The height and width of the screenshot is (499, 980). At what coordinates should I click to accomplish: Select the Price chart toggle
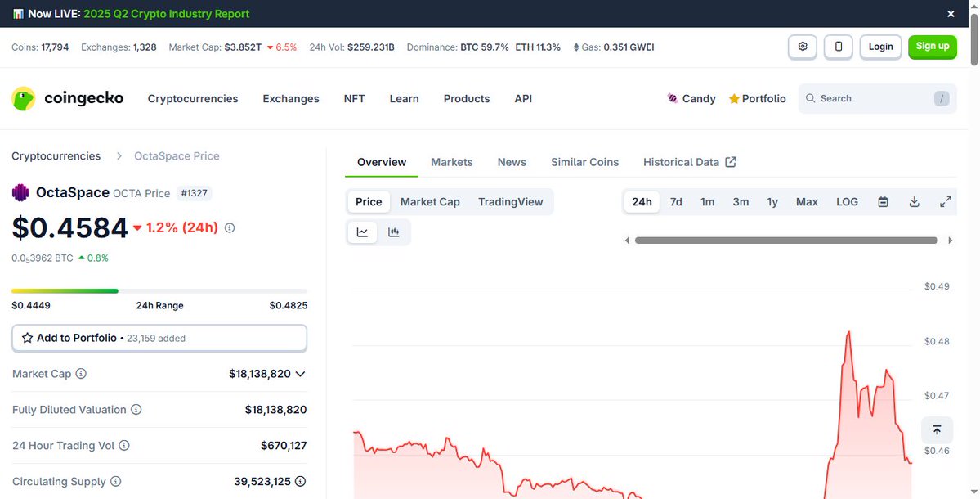click(369, 202)
